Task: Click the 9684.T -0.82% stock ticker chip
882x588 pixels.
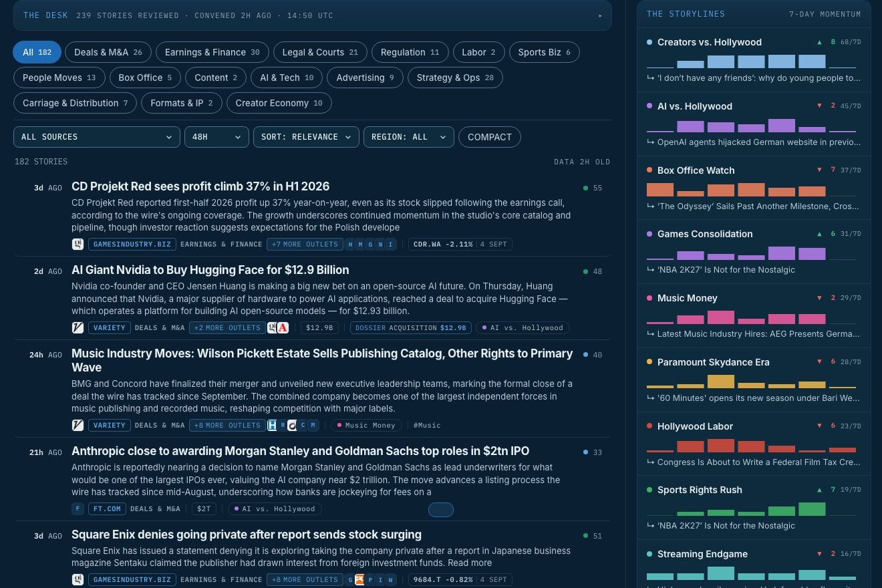Action: click(x=460, y=580)
